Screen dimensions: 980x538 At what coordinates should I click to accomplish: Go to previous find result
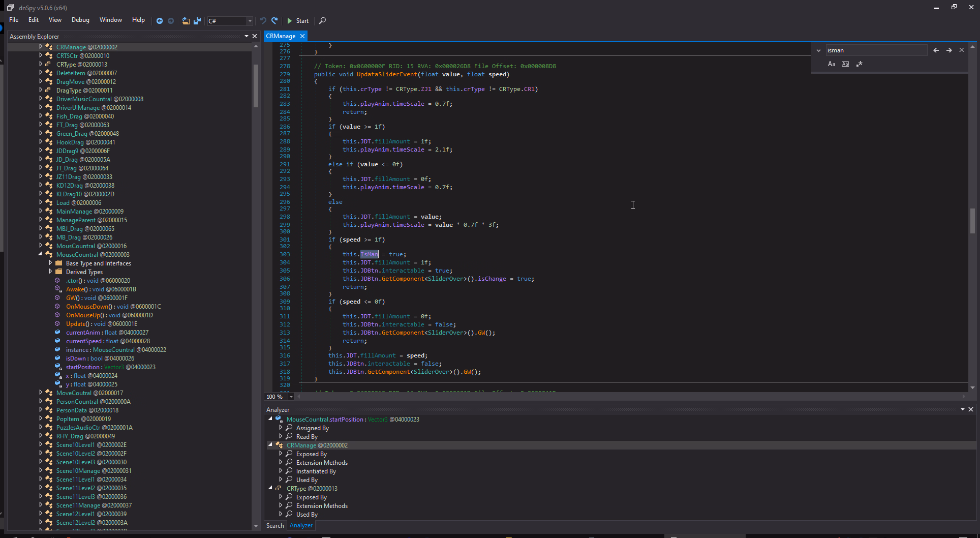click(x=936, y=50)
